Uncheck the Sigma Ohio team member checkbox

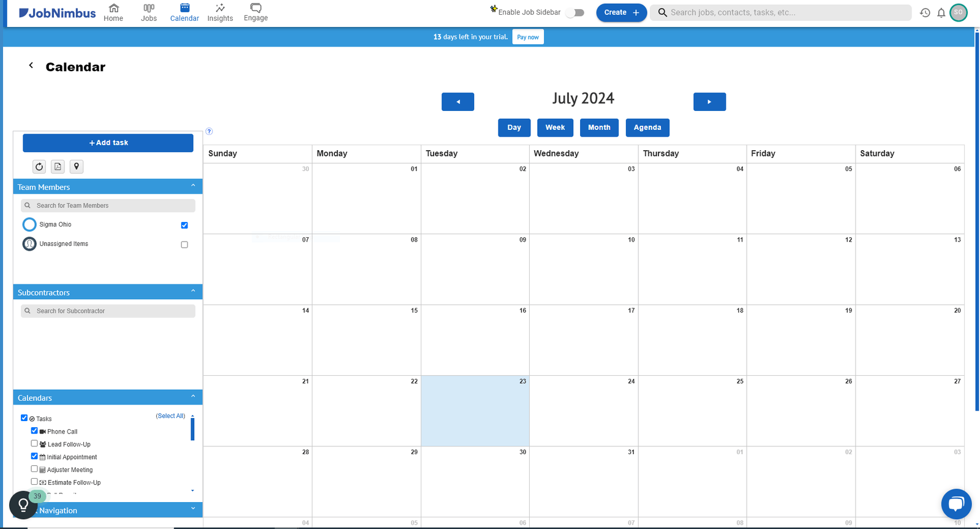click(x=184, y=226)
